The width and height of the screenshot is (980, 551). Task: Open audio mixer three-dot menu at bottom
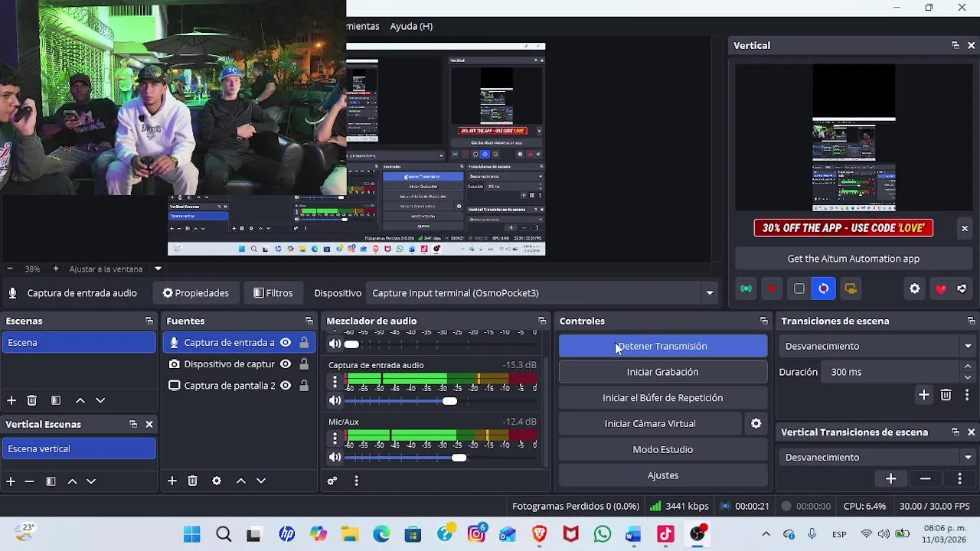click(x=356, y=481)
